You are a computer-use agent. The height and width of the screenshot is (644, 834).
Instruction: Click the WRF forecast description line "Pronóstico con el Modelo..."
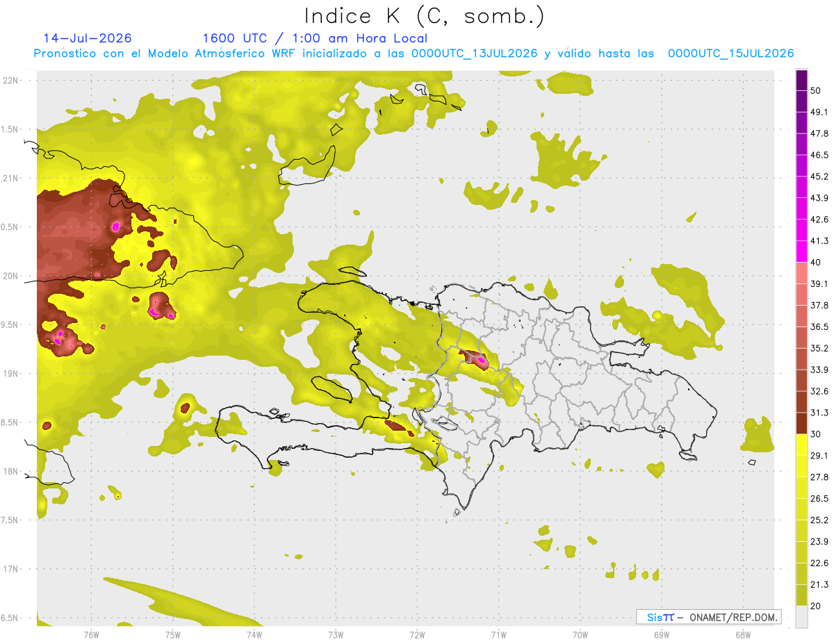coord(414,53)
